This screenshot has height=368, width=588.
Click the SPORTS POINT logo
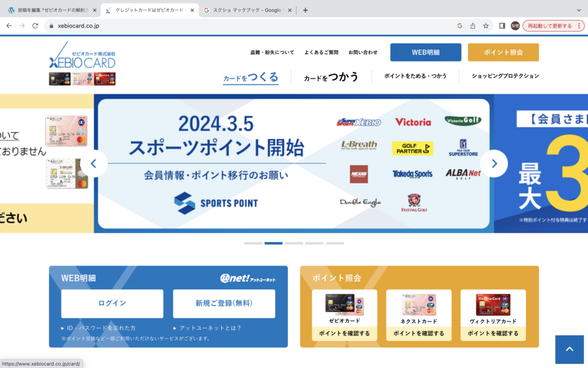click(x=216, y=203)
